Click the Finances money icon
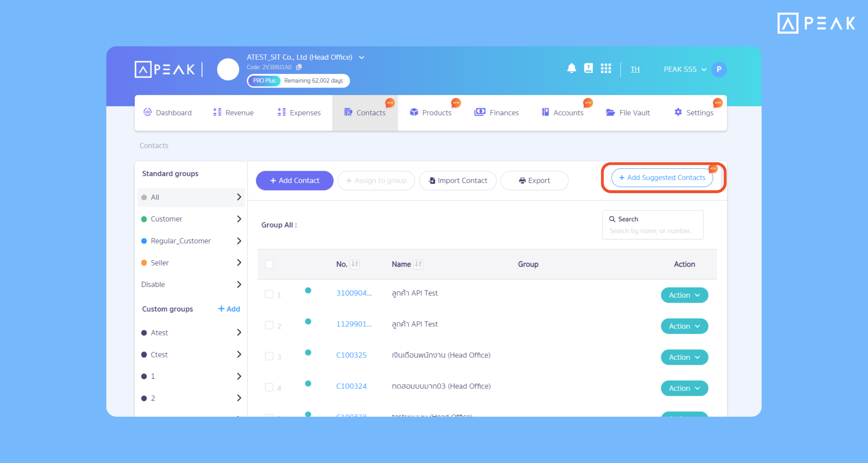The image size is (868, 463). (480, 112)
